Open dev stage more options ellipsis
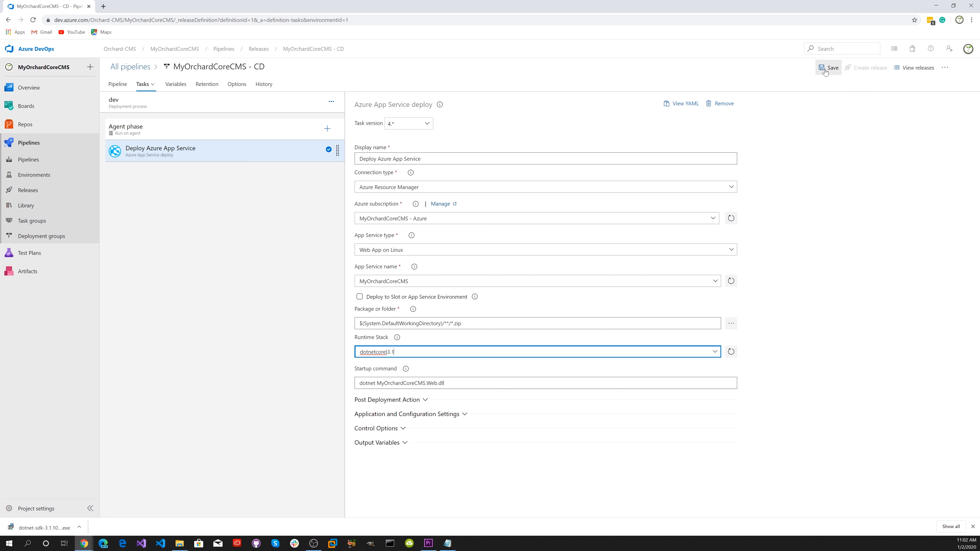980x551 pixels. tap(331, 102)
